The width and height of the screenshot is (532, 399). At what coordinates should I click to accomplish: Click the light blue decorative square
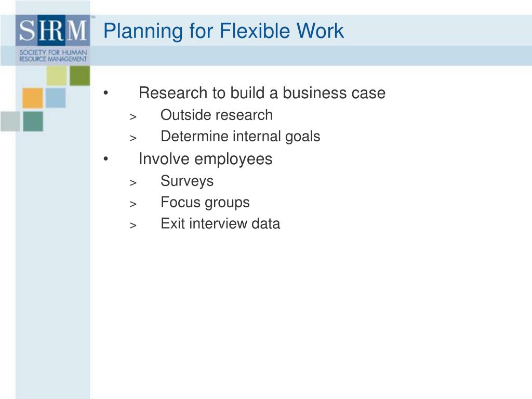click(56, 98)
